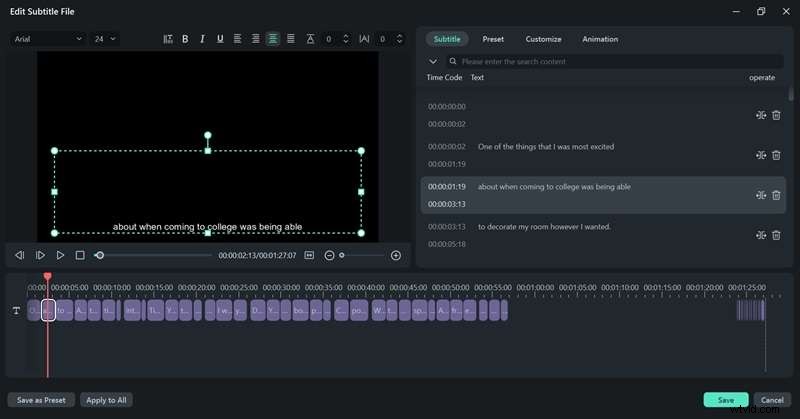Screen dimensions: 800x419
Task: Cancel the subtitle editing dialog
Action: tap(772, 400)
